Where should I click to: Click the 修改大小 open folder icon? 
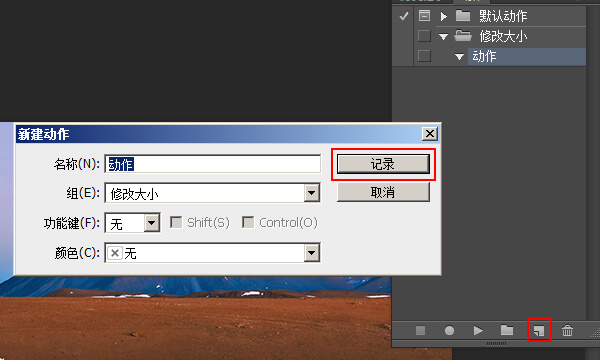pos(463,36)
